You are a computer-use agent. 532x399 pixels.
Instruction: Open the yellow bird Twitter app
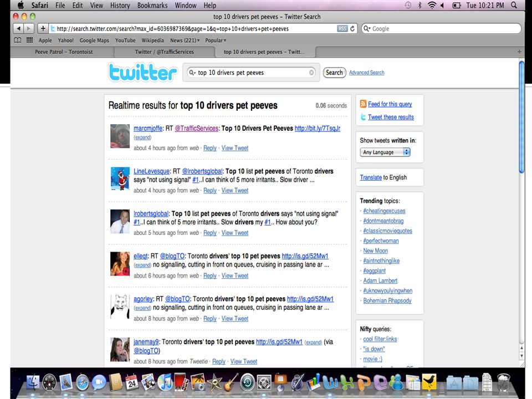429,382
